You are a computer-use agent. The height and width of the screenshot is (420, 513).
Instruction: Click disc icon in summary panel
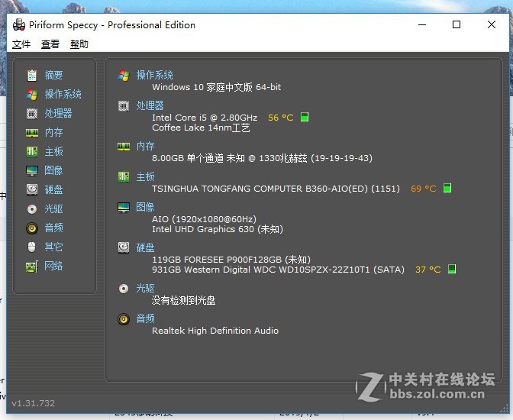(x=124, y=289)
